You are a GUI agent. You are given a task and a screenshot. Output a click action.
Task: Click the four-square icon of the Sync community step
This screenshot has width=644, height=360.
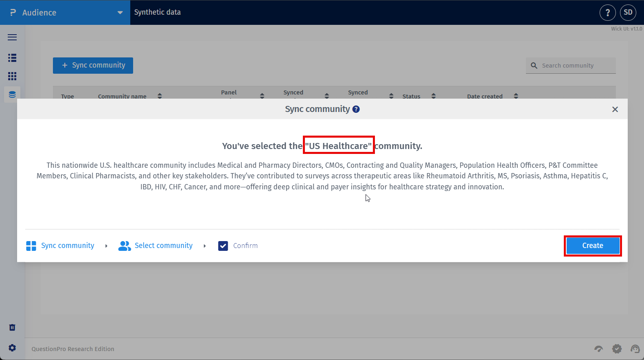(31, 246)
